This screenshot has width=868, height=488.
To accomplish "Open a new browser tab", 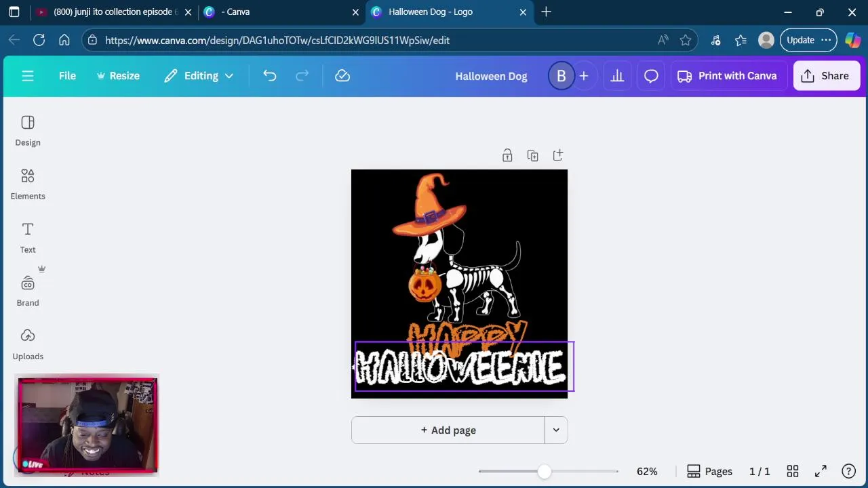I will point(547,12).
